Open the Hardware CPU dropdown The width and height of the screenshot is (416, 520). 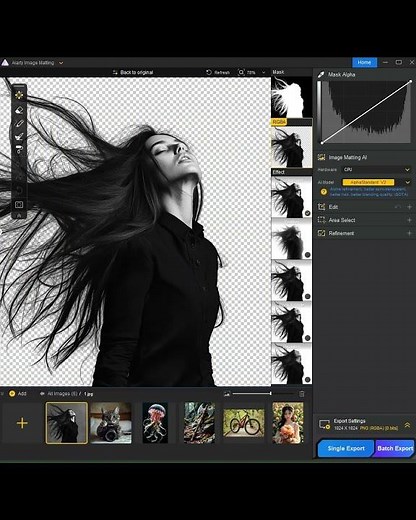pos(376,170)
